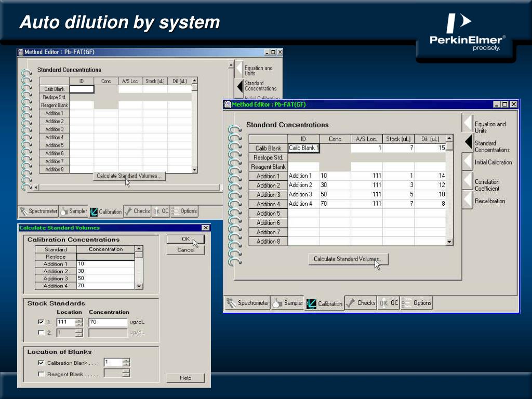Click Standard Concentrations arrow in back window

click(240, 86)
